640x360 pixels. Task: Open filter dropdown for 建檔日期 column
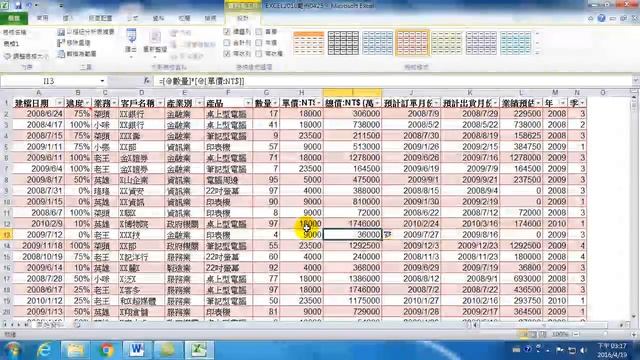60,103
